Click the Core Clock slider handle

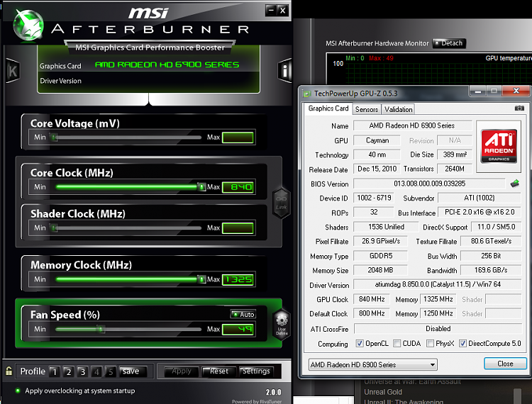tap(201, 186)
